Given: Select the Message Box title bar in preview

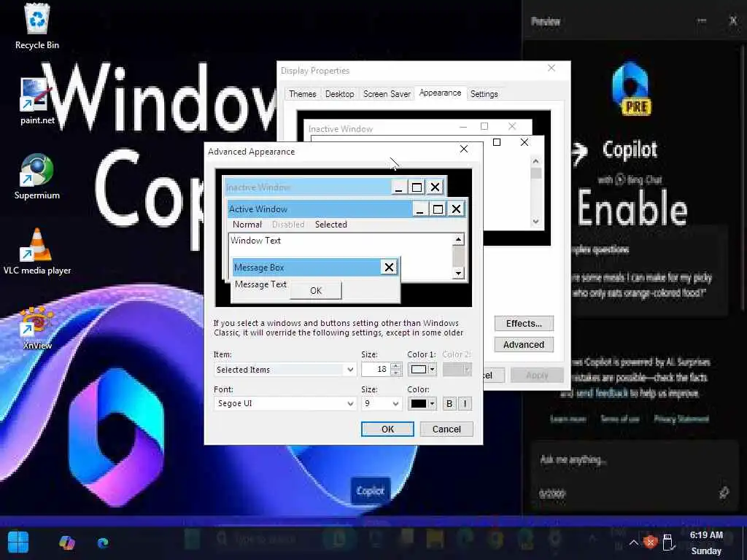Looking at the screenshot, I should [x=307, y=267].
